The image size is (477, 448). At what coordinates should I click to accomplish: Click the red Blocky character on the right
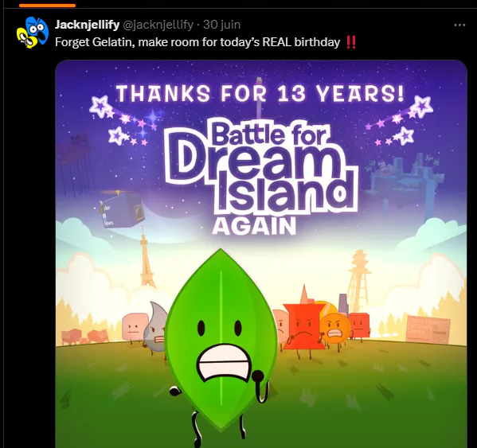[360, 325]
